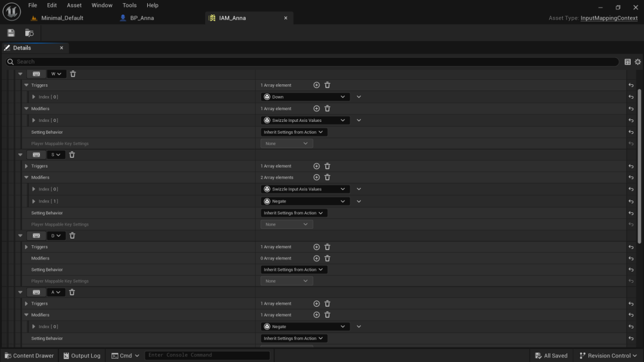Image resolution: width=644 pixels, height=362 pixels.
Task: Click the Browse to asset in Content Browser icon
Action: 29,33
